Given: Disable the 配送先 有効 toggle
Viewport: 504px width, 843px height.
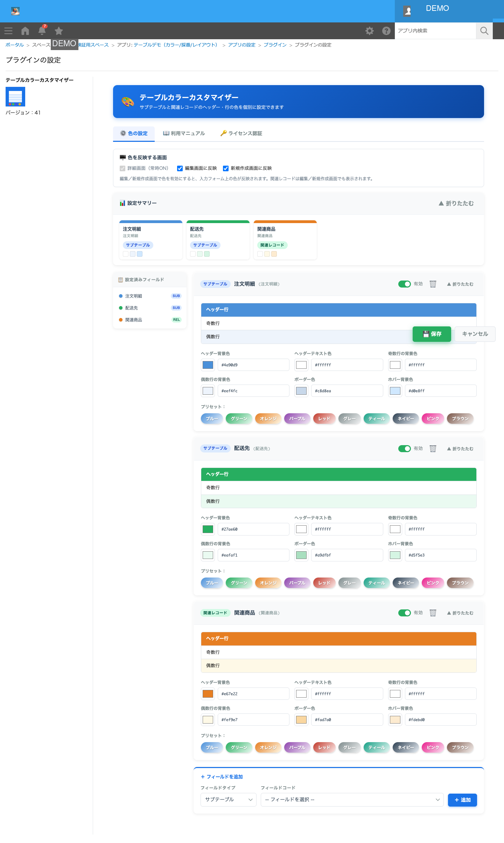Looking at the screenshot, I should coord(404,449).
